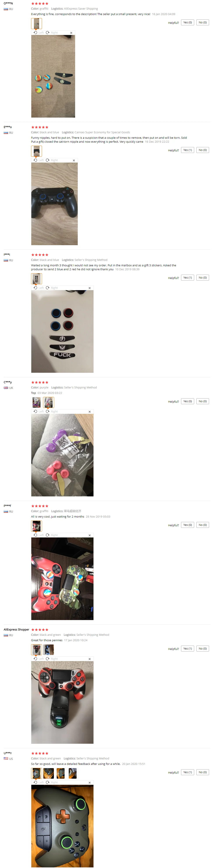Click the large multicolor thumb grips photo
This screenshot has height=868, width=213.
[x=53, y=76]
